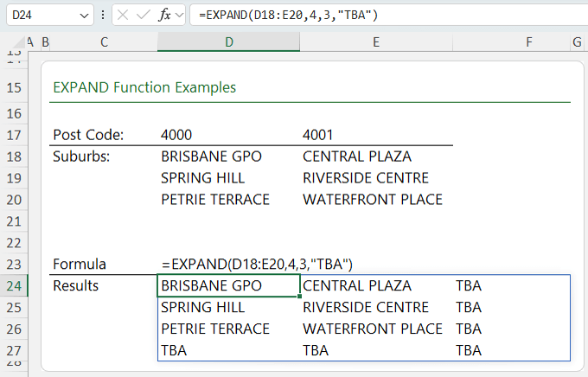
Task: Expand the Name Box dropdown arrow
Action: pyautogui.click(x=84, y=16)
